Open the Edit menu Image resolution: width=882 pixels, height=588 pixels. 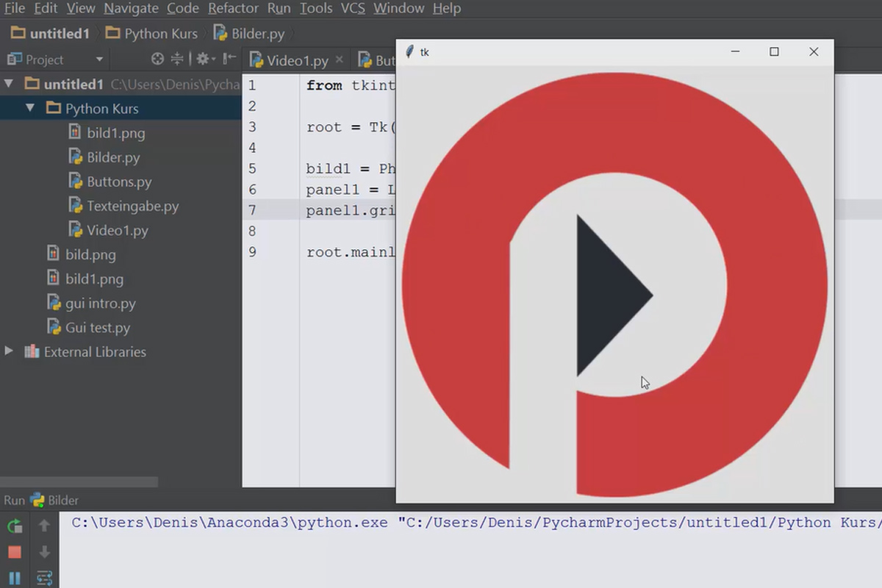(x=46, y=9)
